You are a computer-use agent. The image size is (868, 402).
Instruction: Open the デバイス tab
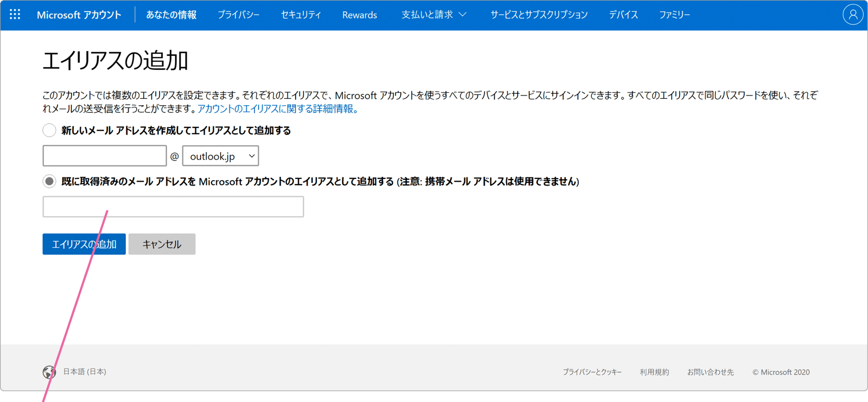(x=623, y=15)
